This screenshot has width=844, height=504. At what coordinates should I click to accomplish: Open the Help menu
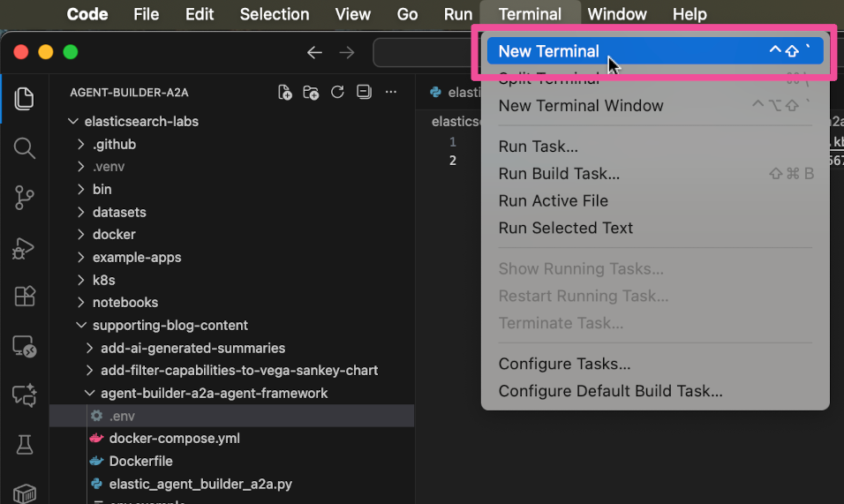[x=690, y=14]
